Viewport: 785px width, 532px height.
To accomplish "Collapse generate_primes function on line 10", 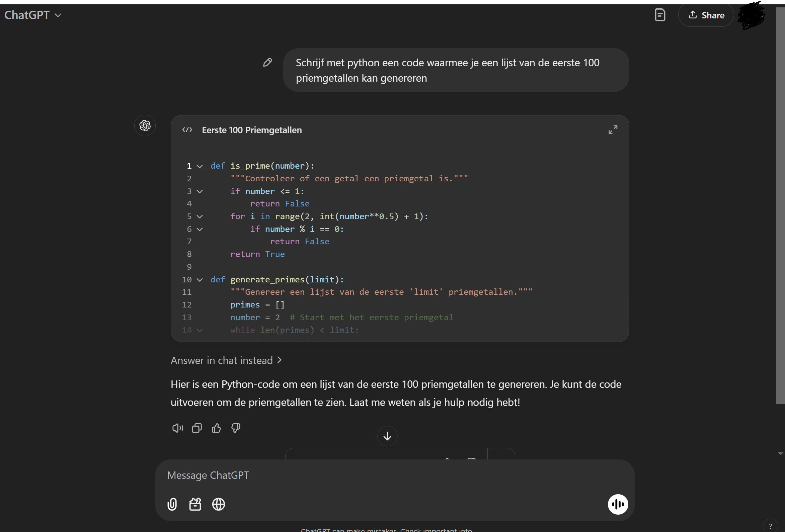I will tap(200, 280).
